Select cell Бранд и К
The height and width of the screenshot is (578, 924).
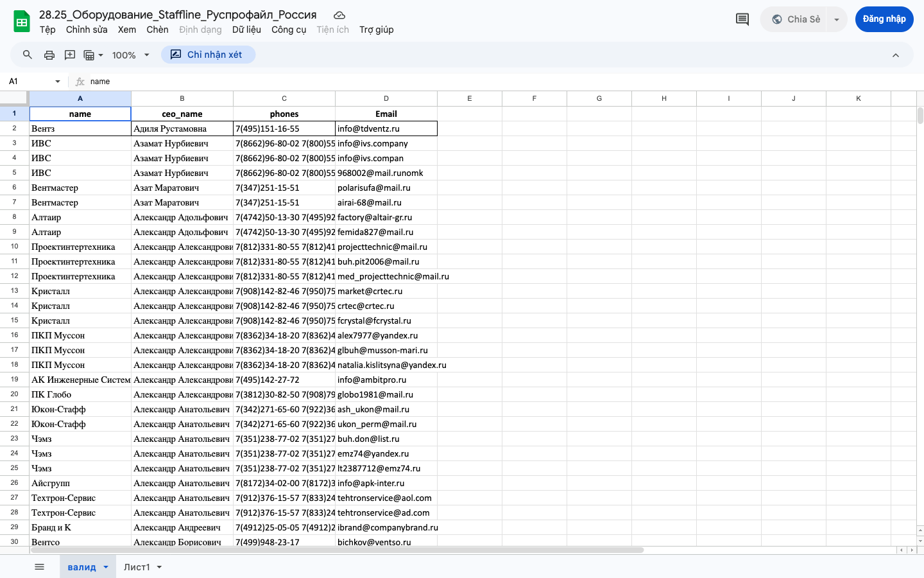80,527
